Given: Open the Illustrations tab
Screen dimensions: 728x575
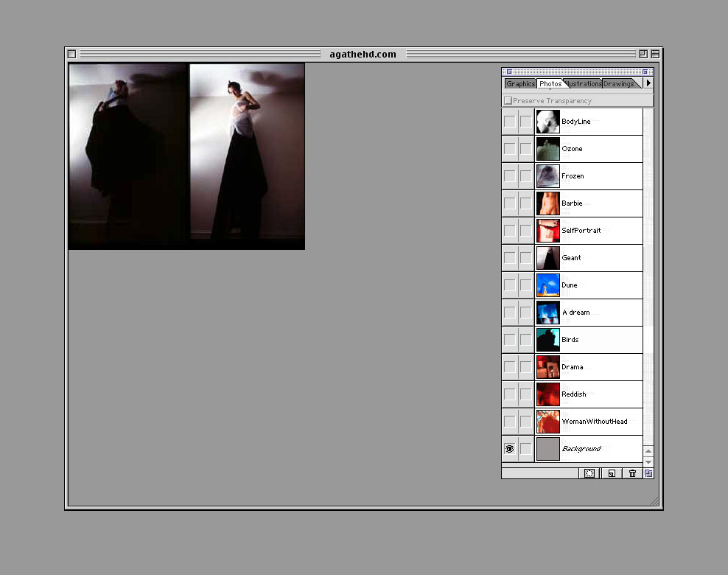Looking at the screenshot, I should point(583,83).
